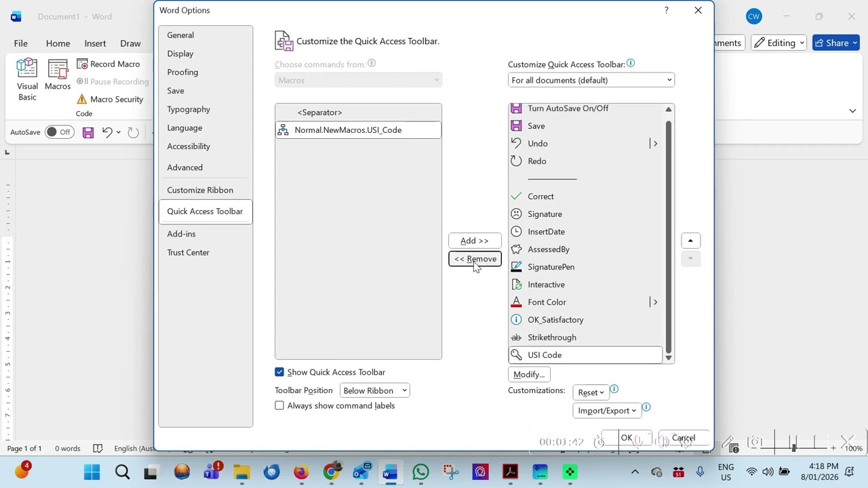This screenshot has height=488, width=868.
Task: Select Turn AutoSave On/Off list item
Action: click(585, 108)
